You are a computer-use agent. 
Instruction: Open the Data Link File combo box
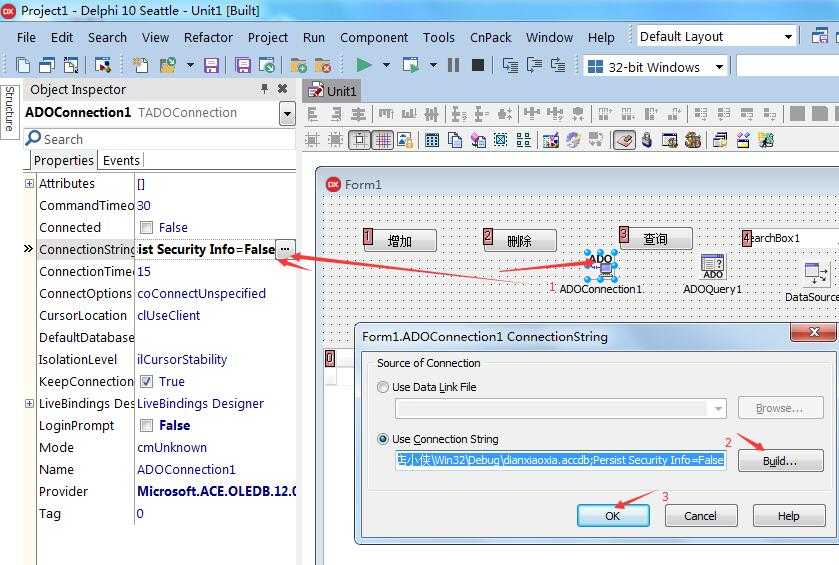click(561, 409)
